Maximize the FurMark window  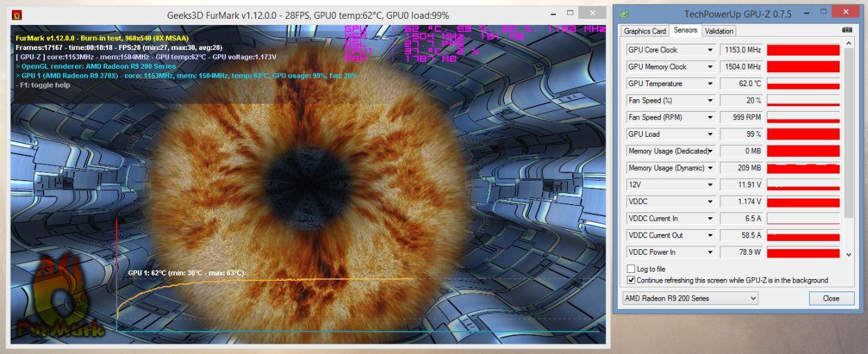click(570, 14)
